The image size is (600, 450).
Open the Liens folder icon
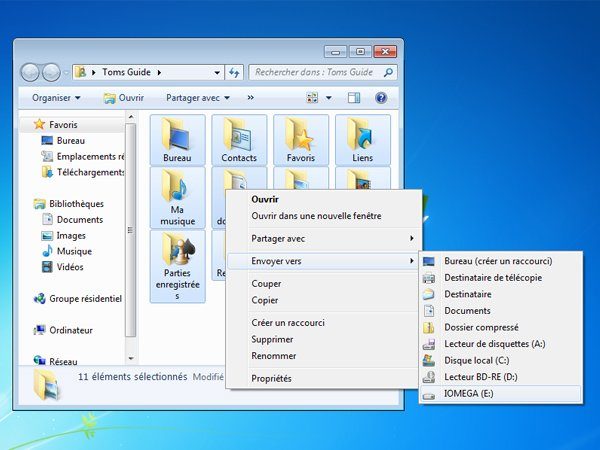[x=363, y=140]
